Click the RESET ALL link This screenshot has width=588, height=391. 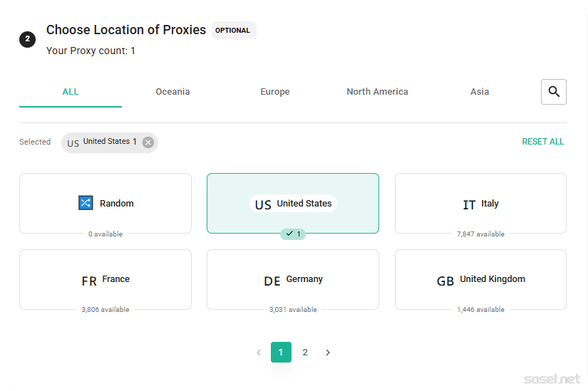tap(542, 142)
